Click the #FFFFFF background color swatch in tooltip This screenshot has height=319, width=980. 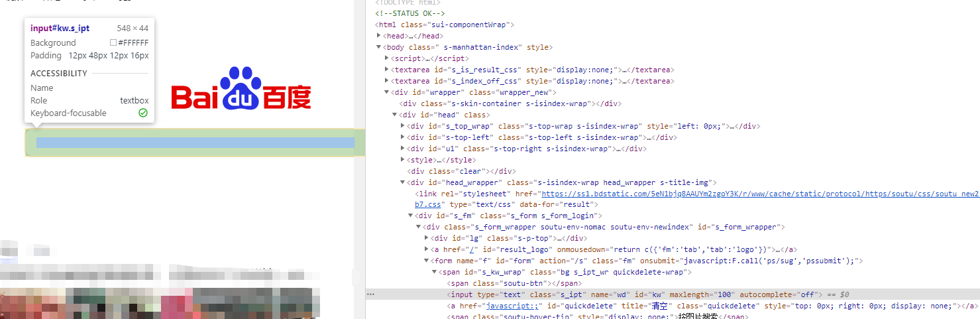pyautogui.click(x=113, y=43)
